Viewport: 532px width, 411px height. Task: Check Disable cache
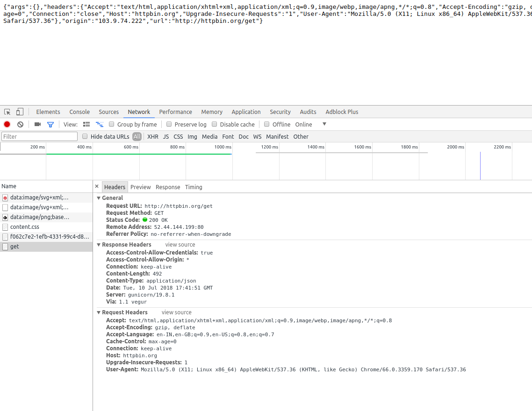pyautogui.click(x=214, y=124)
